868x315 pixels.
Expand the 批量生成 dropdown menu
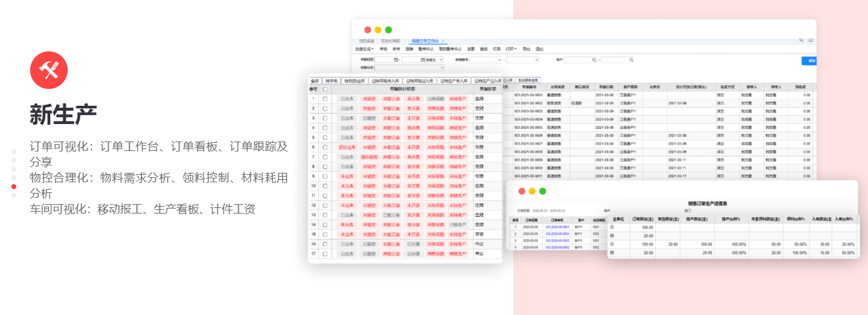tap(364, 48)
